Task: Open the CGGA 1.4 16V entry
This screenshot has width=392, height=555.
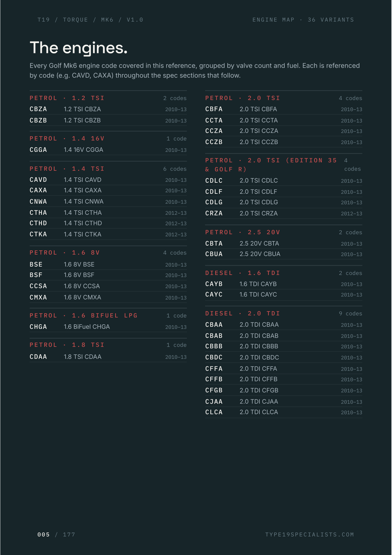Action: pyautogui.click(x=108, y=150)
